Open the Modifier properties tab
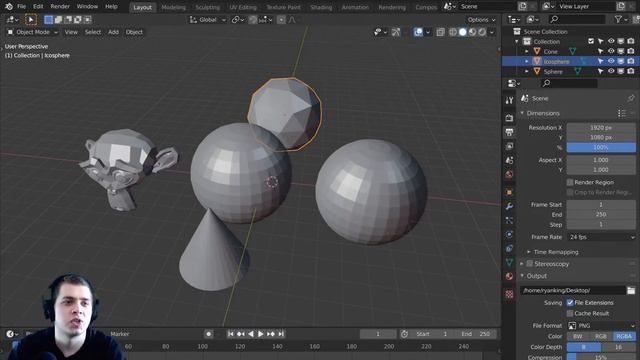Image resolution: width=640 pixels, height=360 pixels. pyautogui.click(x=509, y=206)
